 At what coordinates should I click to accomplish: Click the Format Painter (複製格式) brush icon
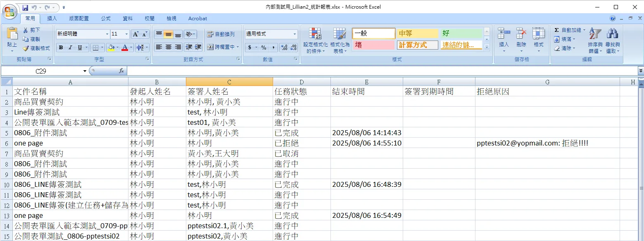tap(26, 48)
